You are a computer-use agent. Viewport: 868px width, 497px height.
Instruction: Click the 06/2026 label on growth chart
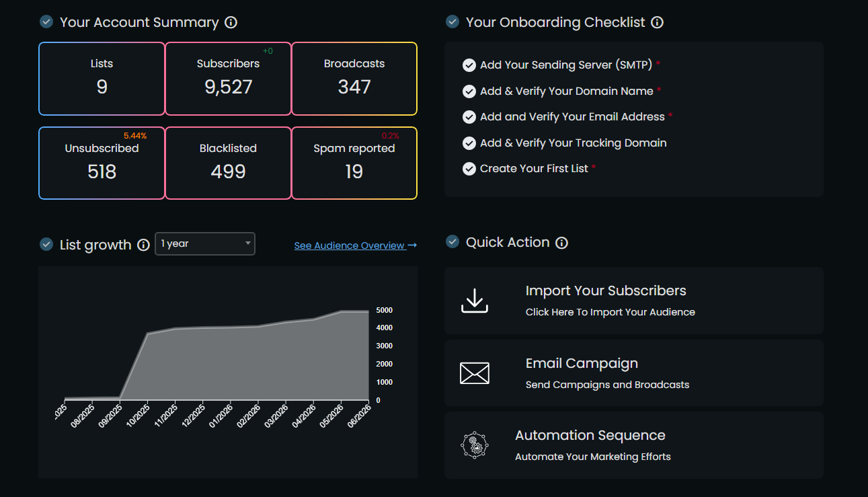click(359, 416)
